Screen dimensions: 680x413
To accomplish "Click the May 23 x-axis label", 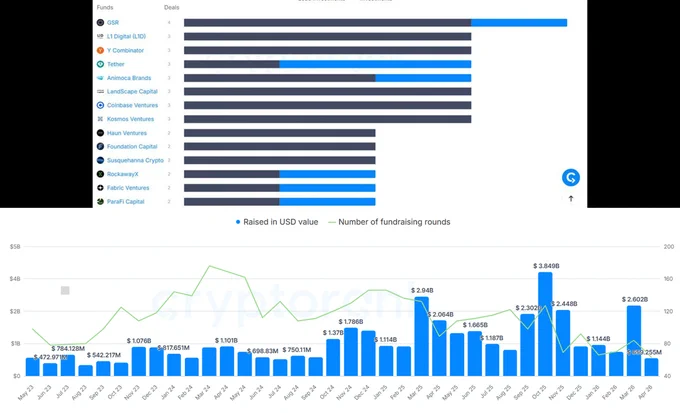I will 26,392.
